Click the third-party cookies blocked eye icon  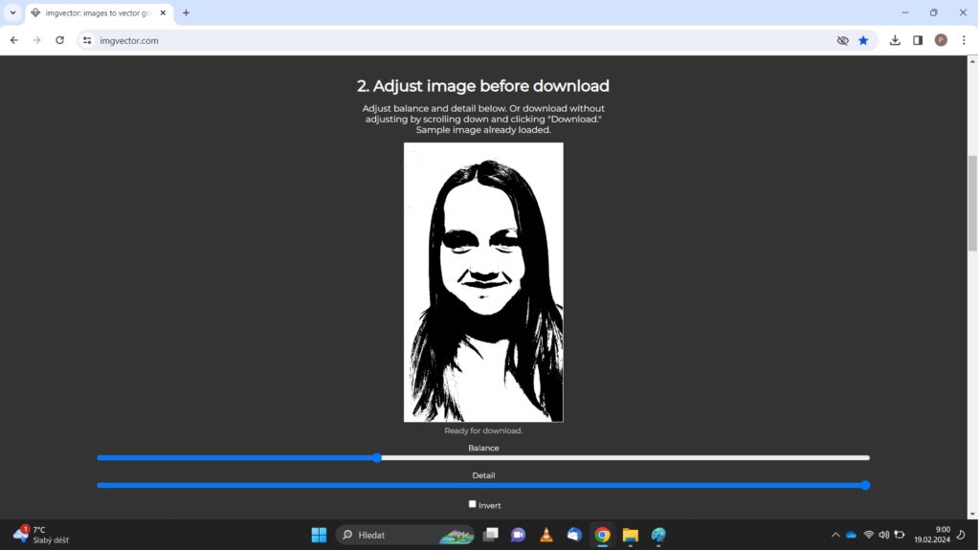[x=842, y=40]
